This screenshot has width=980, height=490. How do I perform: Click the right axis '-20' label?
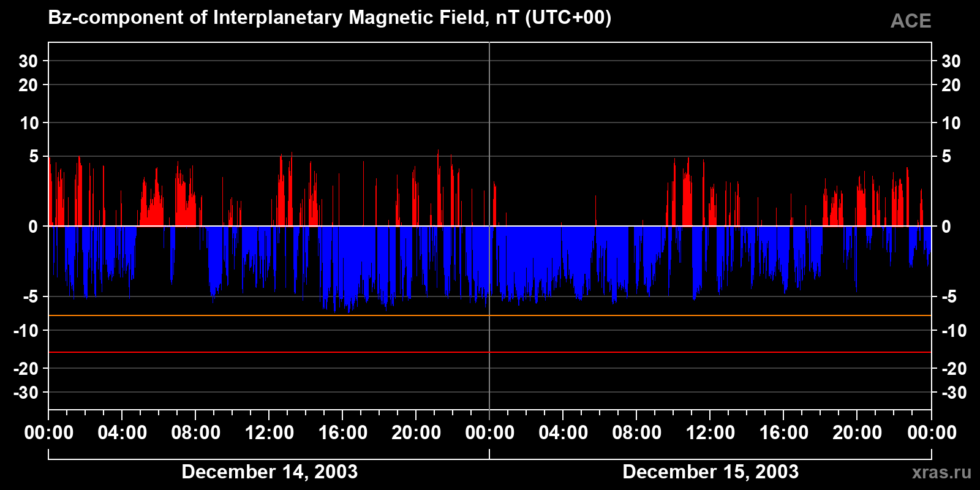(954, 369)
